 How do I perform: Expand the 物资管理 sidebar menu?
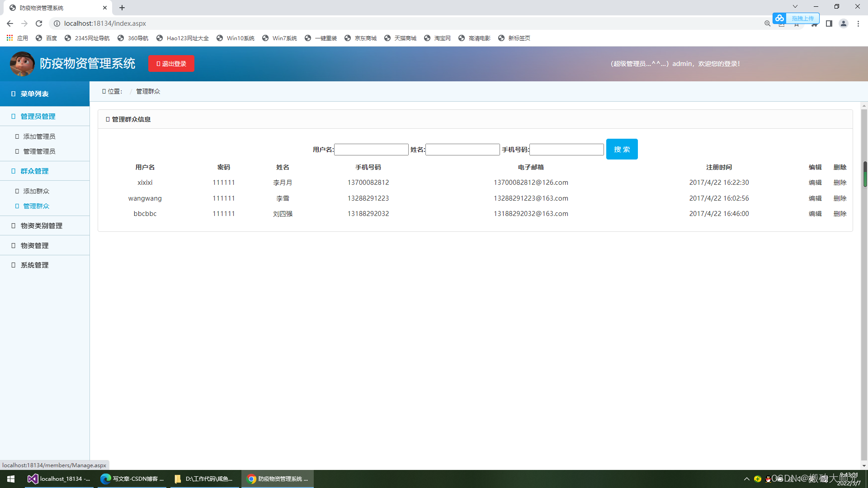click(34, 246)
